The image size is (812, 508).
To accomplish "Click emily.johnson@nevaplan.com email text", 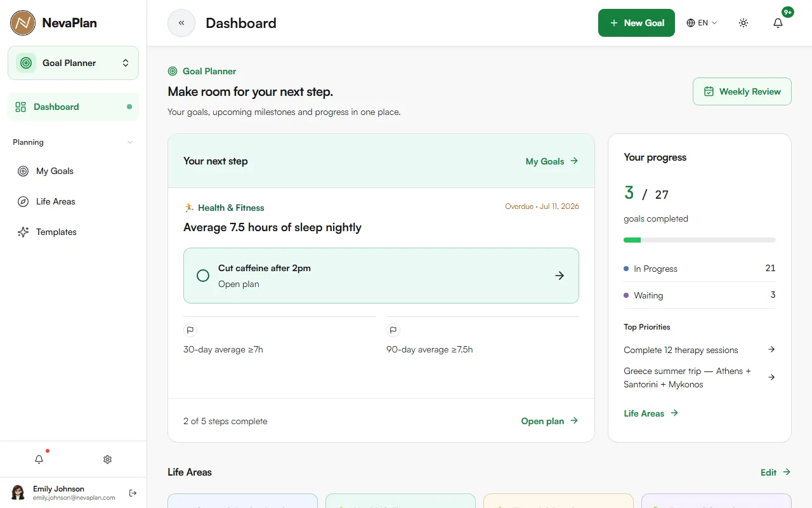I will [x=74, y=498].
